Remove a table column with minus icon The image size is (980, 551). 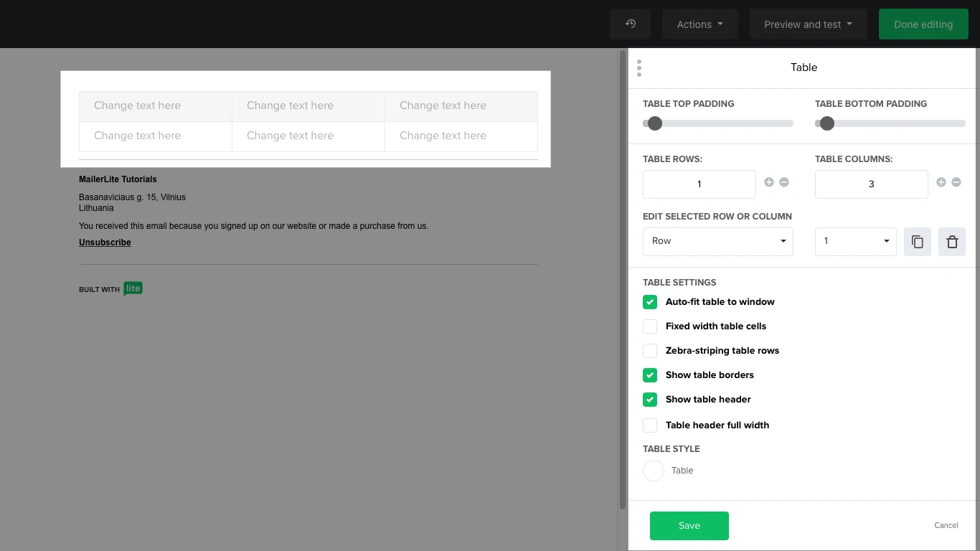pos(956,182)
